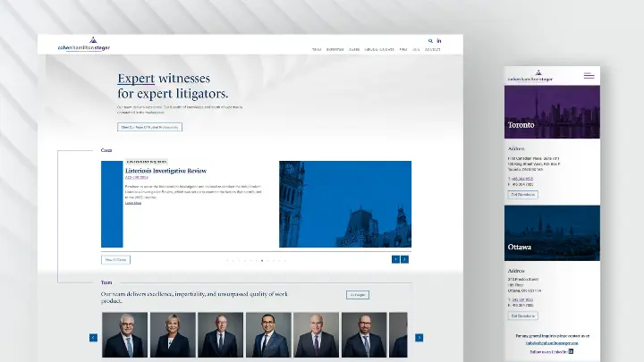Open the mobile hamburger menu
This screenshot has height=362, width=644.
(589, 76)
